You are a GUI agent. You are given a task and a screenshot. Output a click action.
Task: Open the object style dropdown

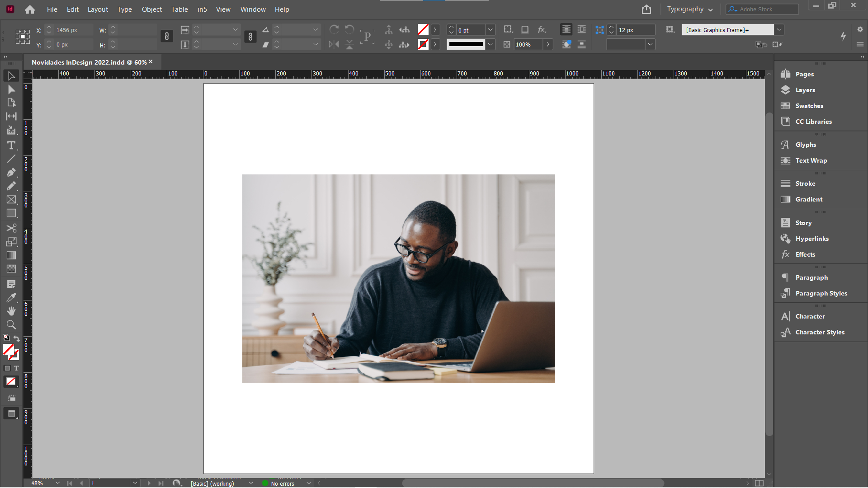tap(779, 30)
